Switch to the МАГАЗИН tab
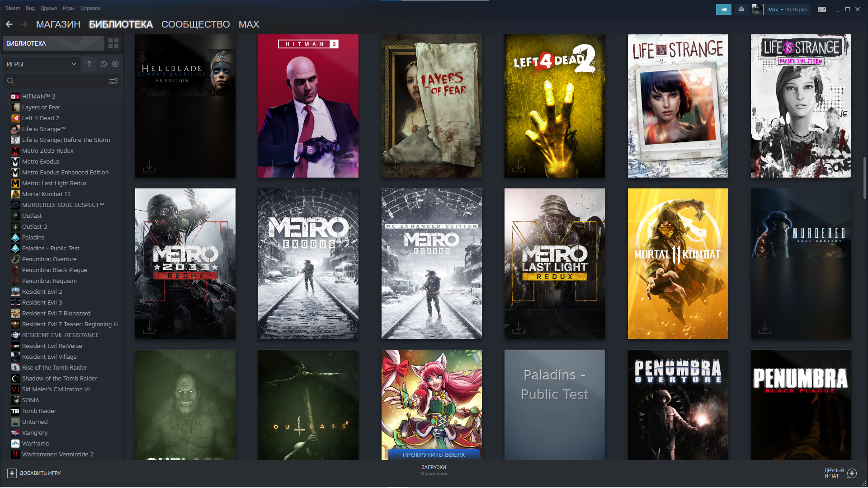This screenshot has width=868, height=488. 58,24
